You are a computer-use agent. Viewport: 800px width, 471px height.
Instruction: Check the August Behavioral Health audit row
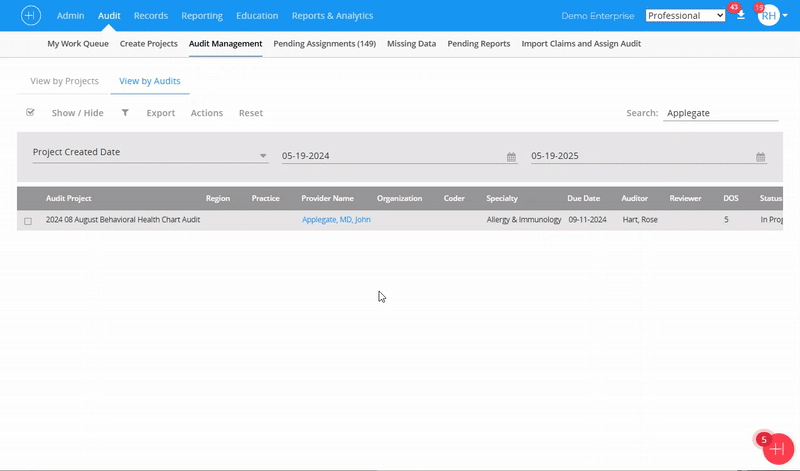[28, 221]
